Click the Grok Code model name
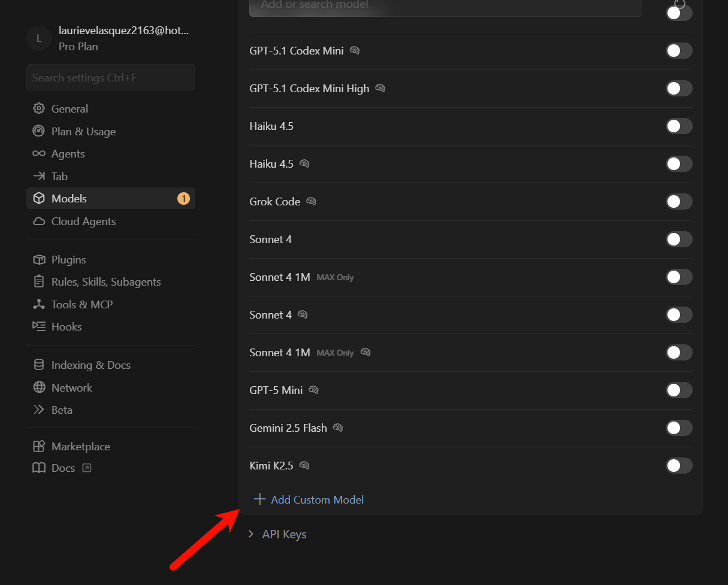The image size is (728, 585). click(x=275, y=201)
